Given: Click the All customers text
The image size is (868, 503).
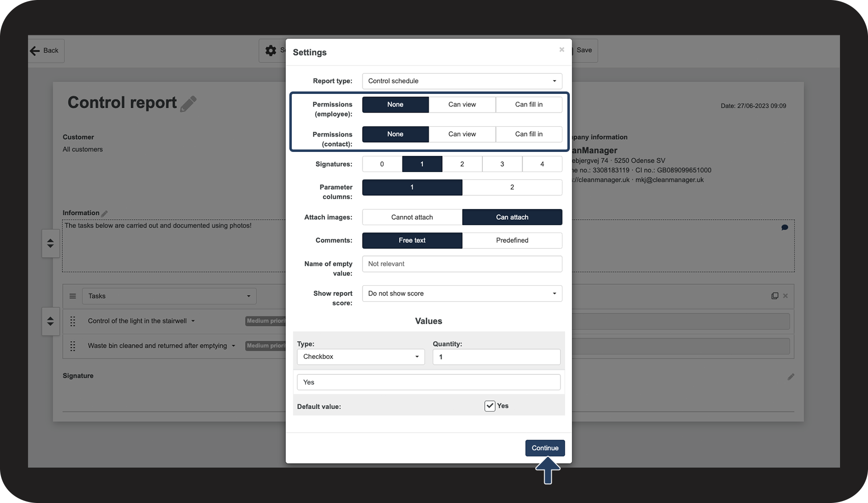Looking at the screenshot, I should (83, 149).
